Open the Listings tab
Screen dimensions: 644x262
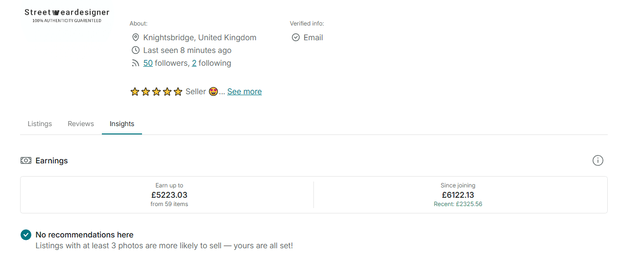(x=40, y=124)
